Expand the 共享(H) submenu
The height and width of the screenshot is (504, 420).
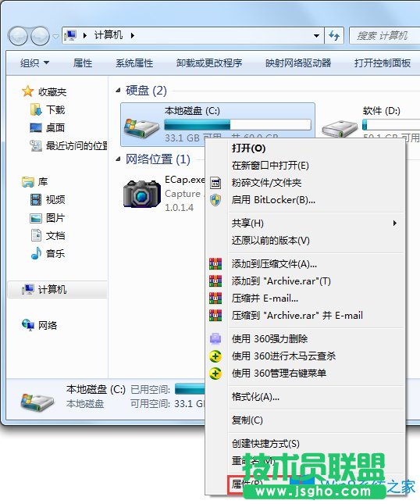click(x=316, y=223)
